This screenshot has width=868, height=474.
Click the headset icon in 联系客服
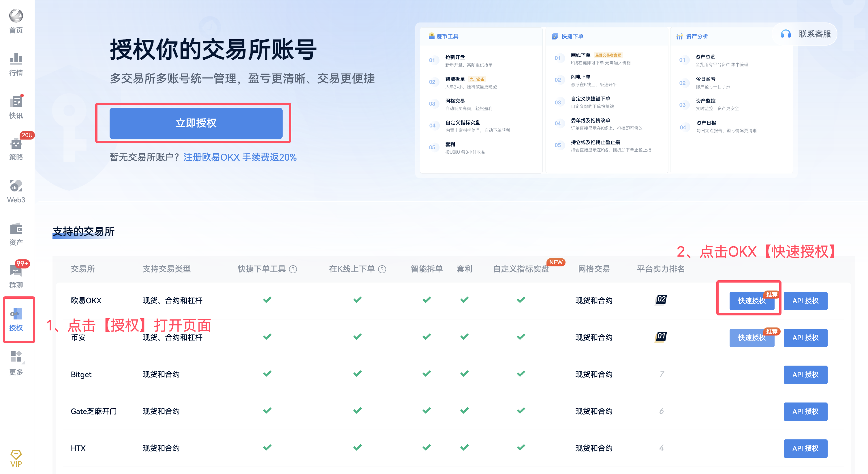click(x=786, y=34)
